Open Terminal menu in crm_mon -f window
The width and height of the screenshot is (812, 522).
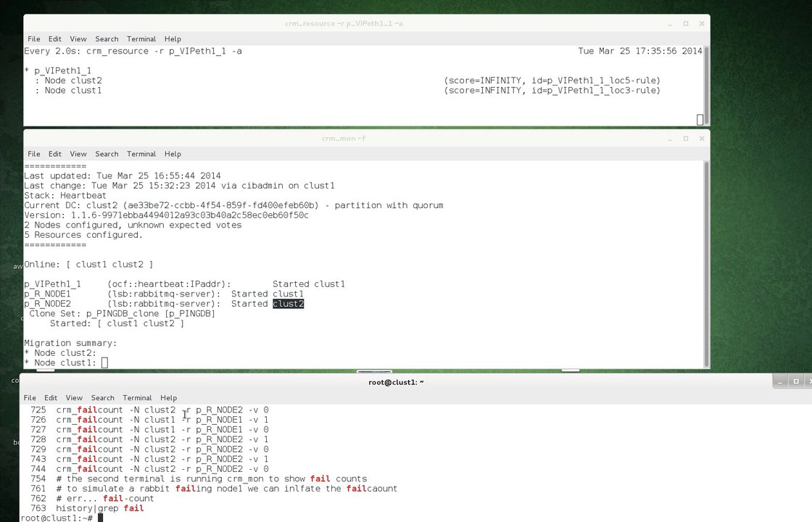coord(141,154)
